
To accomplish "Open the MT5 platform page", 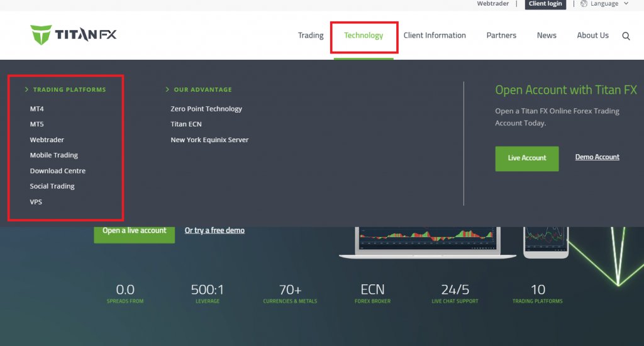I will [36, 124].
